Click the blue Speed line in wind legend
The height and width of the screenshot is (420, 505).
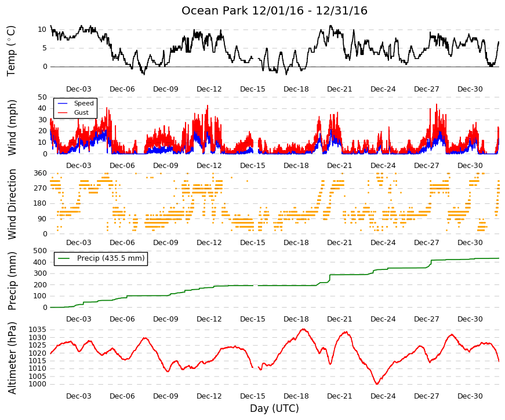click(63, 103)
